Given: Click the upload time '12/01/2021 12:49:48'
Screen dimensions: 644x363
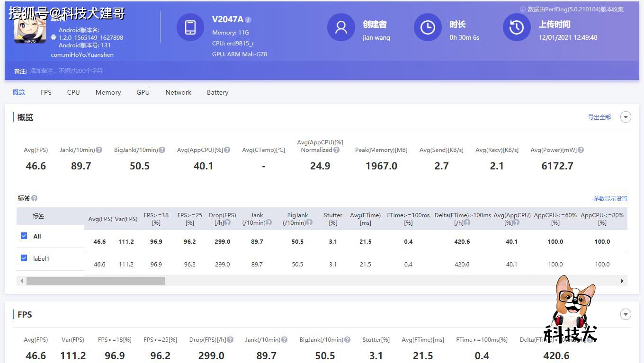Looking at the screenshot, I should [x=568, y=37].
